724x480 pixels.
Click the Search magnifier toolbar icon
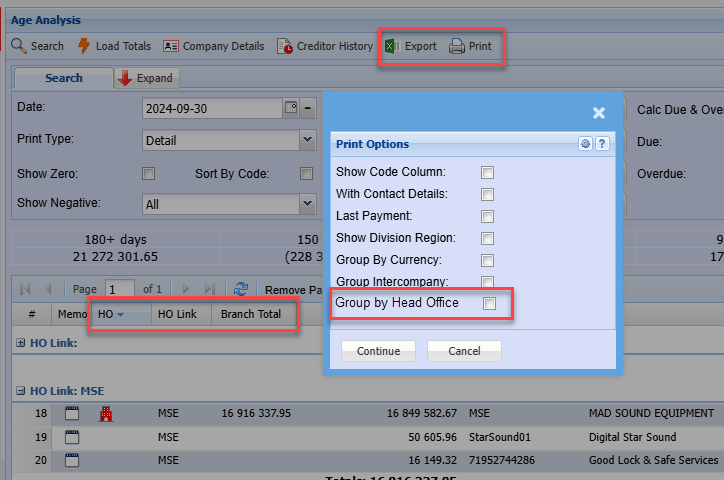pos(18,46)
